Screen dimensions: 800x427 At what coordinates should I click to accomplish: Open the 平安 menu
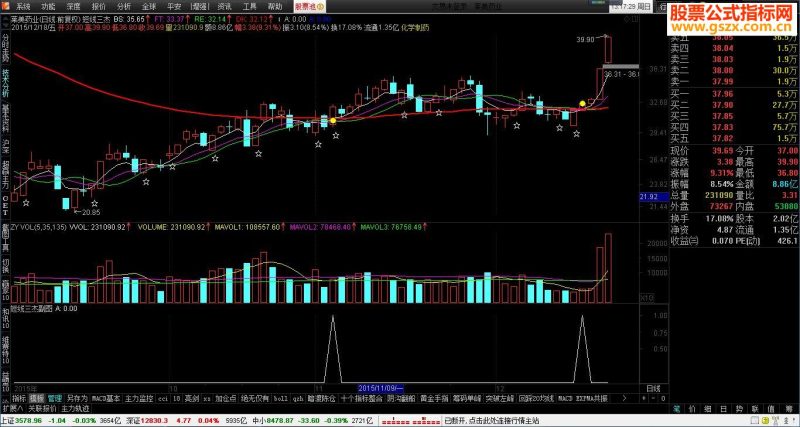click(x=174, y=7)
